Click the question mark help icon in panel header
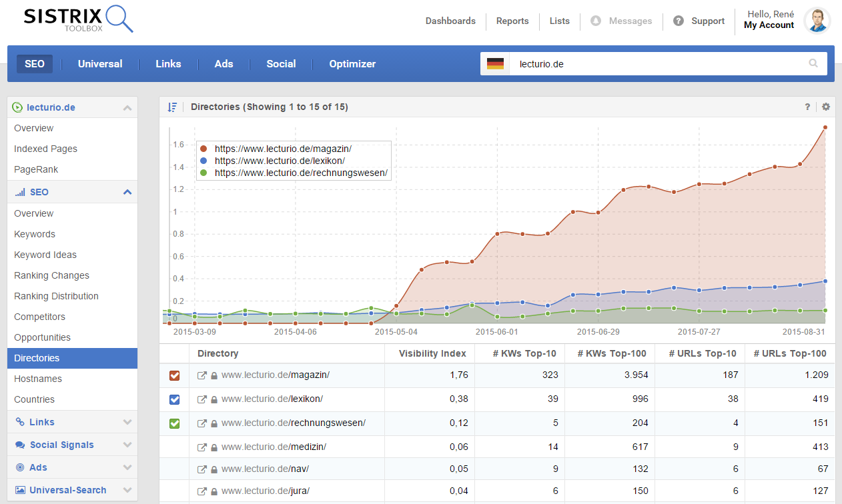 coord(807,107)
